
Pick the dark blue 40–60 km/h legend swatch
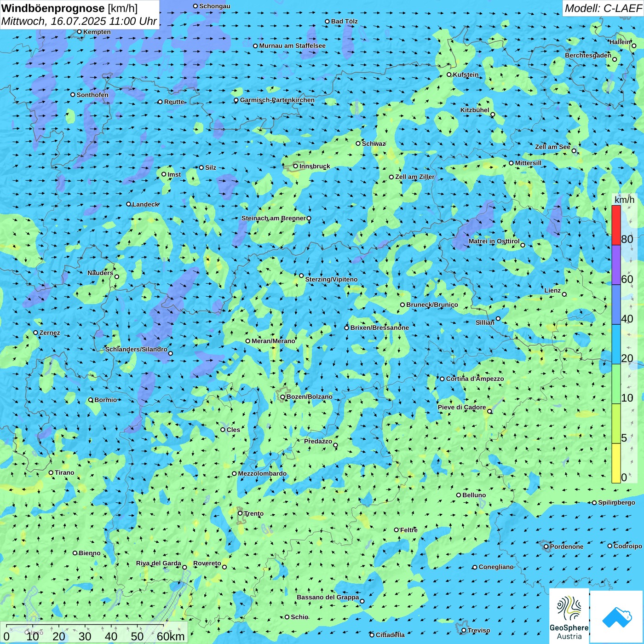(616, 305)
